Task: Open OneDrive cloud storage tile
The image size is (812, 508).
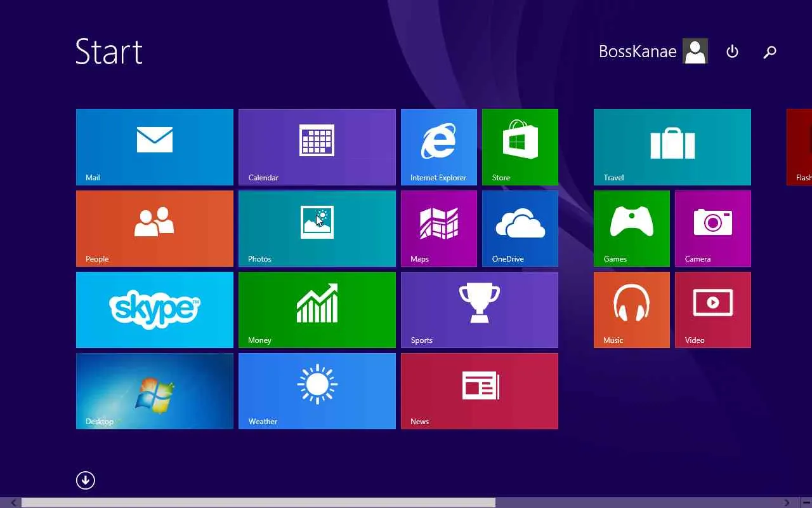Action: pyautogui.click(x=520, y=229)
